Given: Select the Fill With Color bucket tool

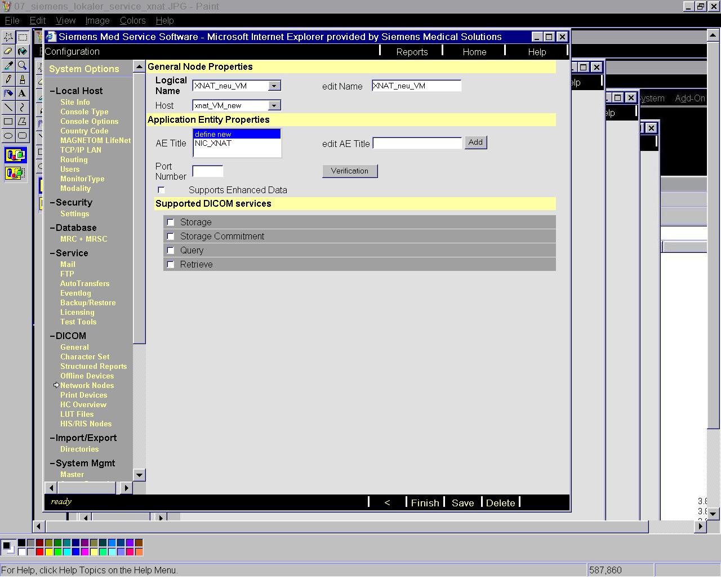Looking at the screenshot, I should [22, 51].
